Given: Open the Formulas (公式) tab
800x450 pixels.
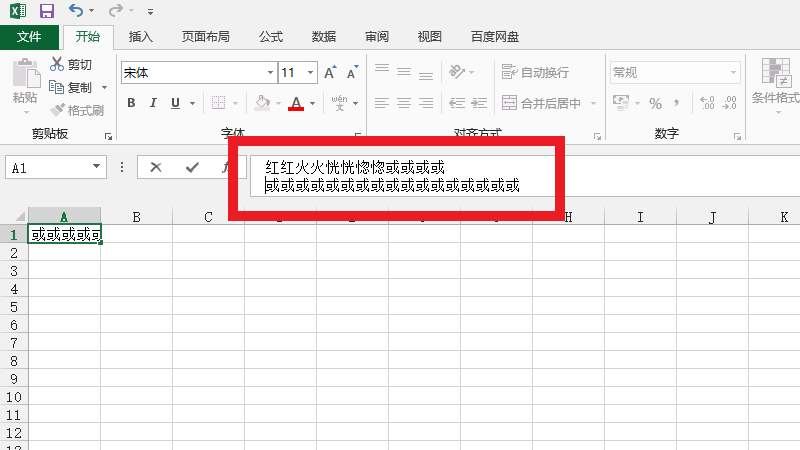Looking at the screenshot, I should [271, 37].
